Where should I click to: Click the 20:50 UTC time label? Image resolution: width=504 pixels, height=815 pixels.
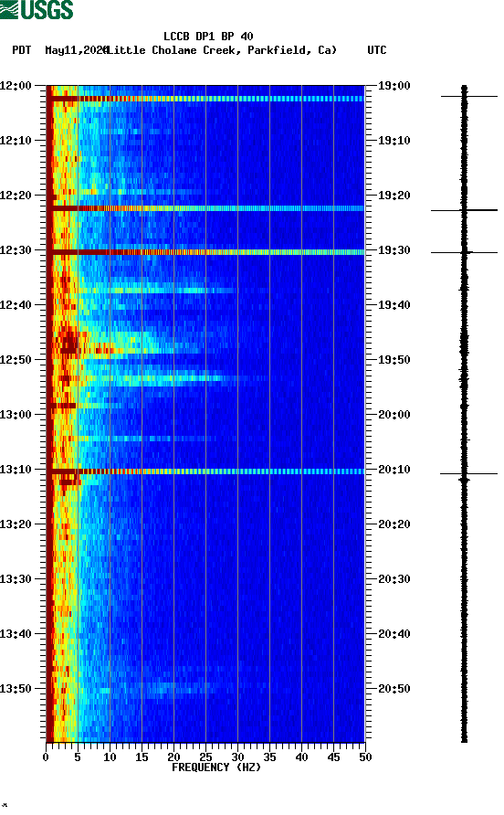point(394,689)
